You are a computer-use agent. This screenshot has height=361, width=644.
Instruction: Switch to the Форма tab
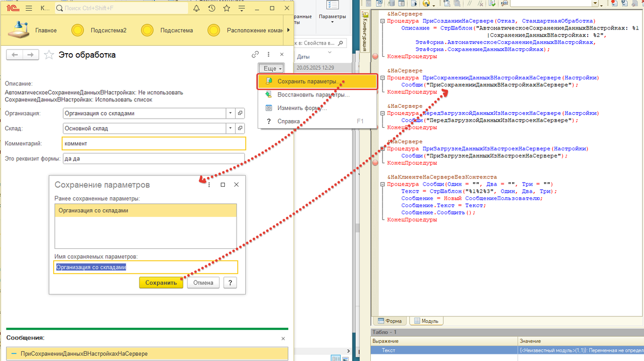(x=390, y=321)
